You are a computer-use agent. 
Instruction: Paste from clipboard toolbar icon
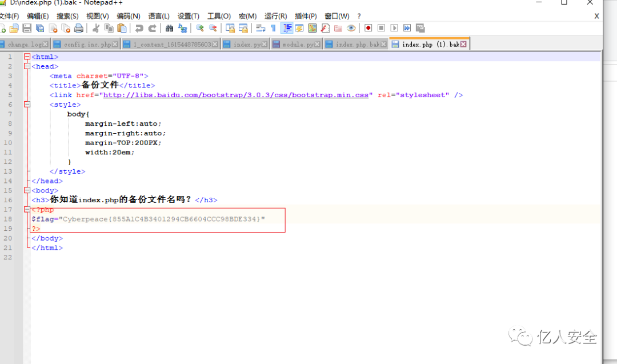[x=122, y=28]
